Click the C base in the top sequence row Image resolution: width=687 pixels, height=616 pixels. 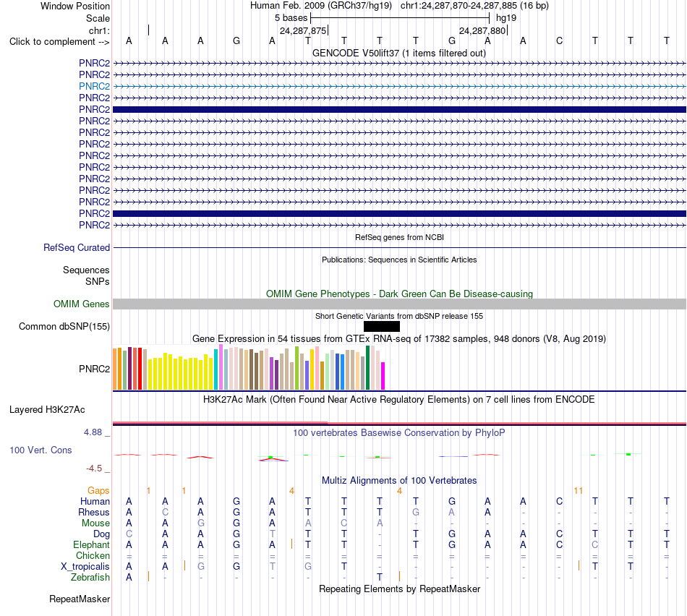click(559, 40)
